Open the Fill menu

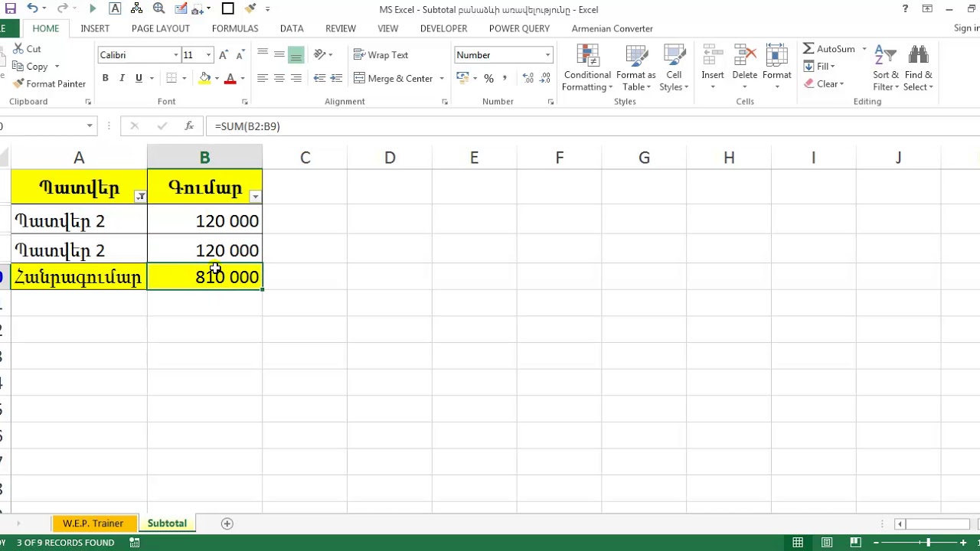(819, 67)
